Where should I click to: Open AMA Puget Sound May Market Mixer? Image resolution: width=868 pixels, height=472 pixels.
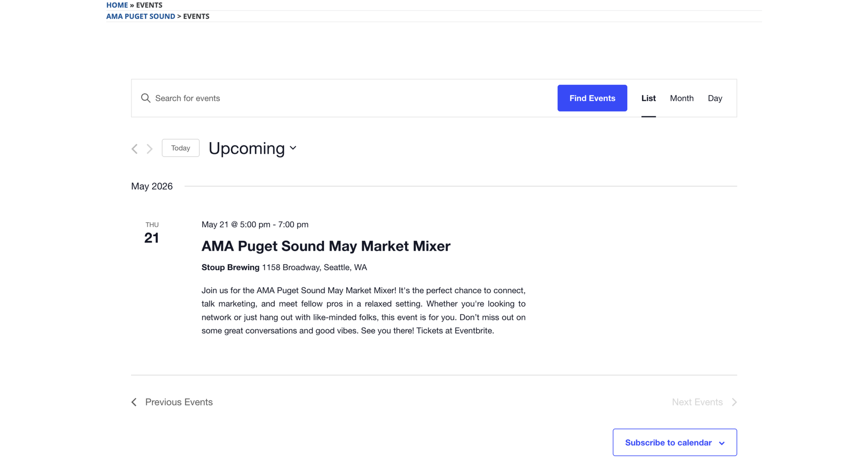(x=325, y=246)
